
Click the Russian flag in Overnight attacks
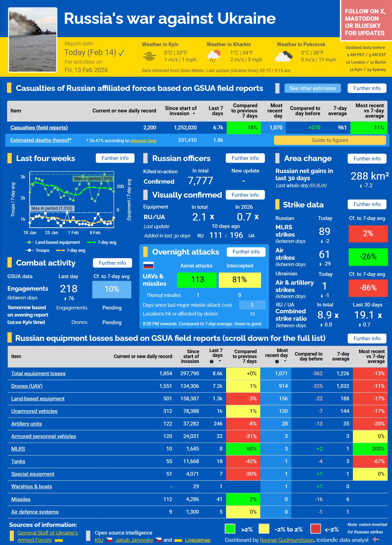149,265
